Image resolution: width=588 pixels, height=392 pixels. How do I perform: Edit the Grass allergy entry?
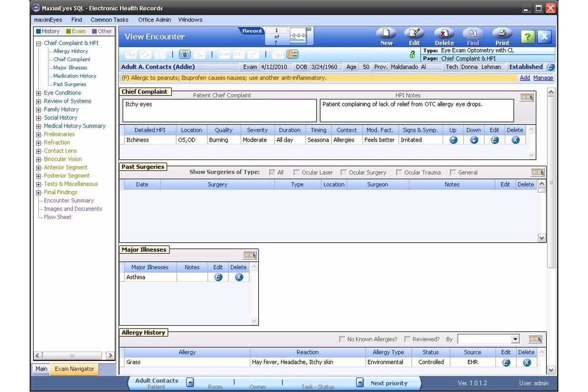pos(506,362)
